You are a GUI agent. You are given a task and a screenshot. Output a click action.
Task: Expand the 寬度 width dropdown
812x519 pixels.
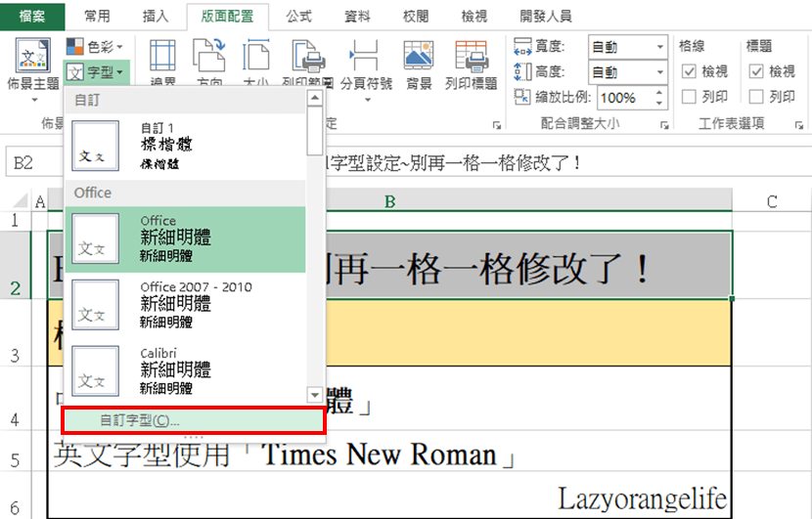[x=660, y=46]
